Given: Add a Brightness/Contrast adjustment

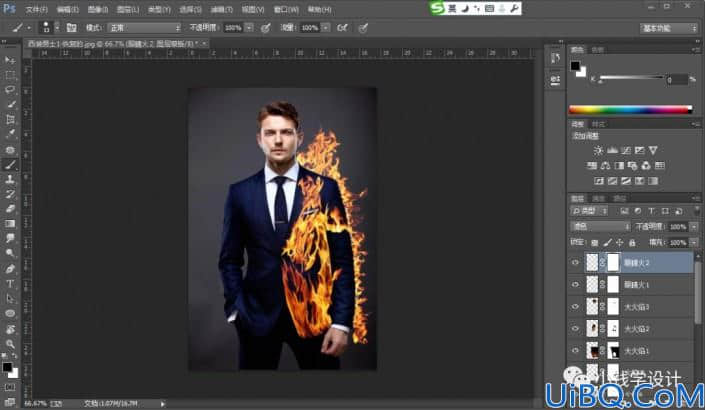Looking at the screenshot, I should [598, 150].
